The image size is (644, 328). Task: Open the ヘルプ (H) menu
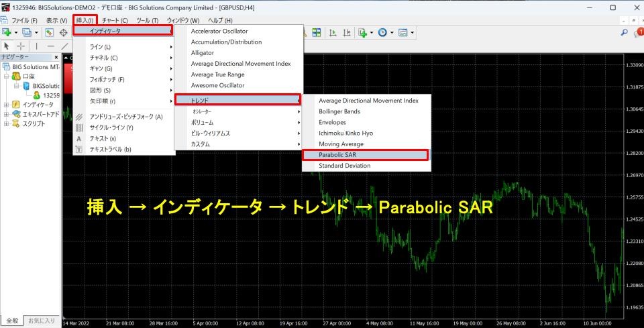pos(220,21)
